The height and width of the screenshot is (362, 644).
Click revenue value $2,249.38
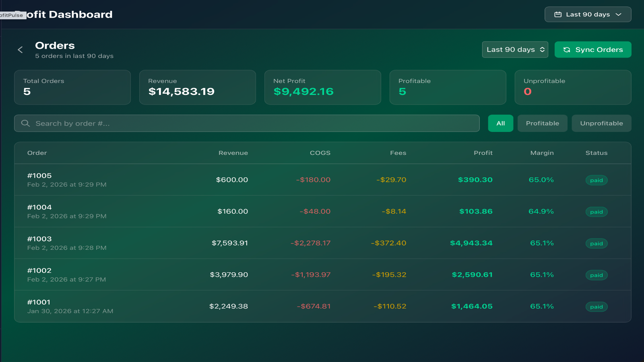tap(229, 306)
